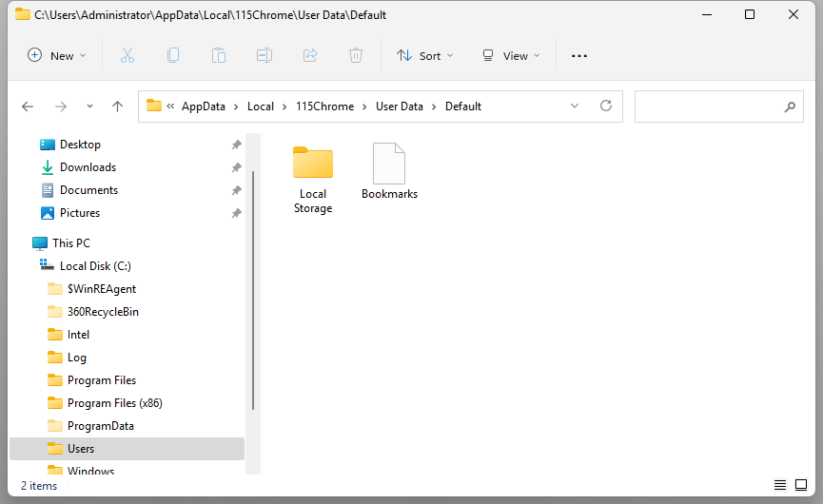Click Default in the breadcrumb path
Image resolution: width=823 pixels, height=504 pixels.
(463, 107)
